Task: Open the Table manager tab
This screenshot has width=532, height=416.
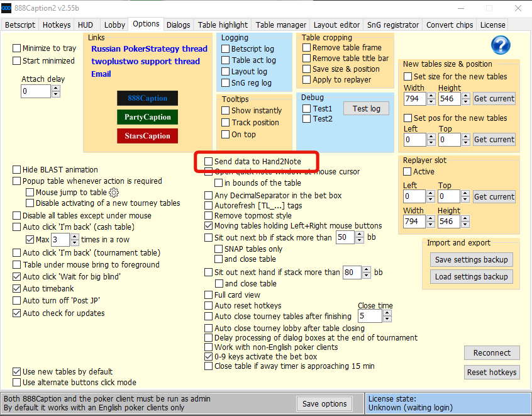Action: click(280, 25)
